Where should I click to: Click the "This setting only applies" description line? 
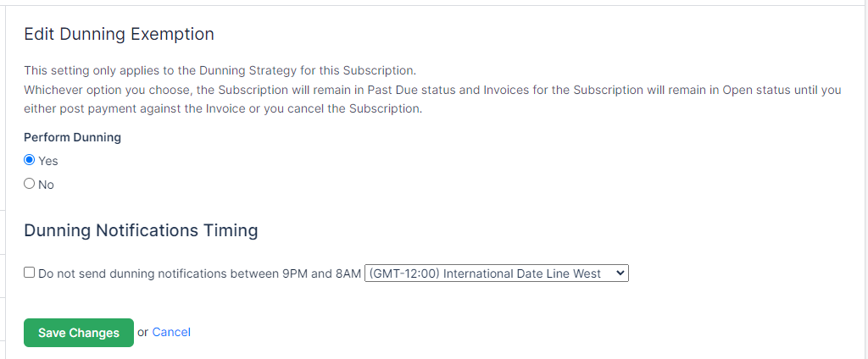(x=220, y=70)
